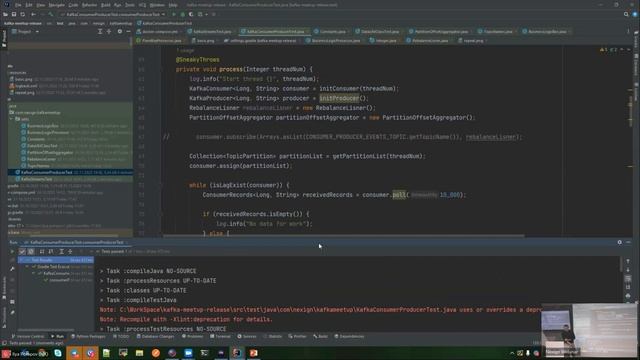Click Expand All in test toolbar
640x360 pixels.
[61, 251]
